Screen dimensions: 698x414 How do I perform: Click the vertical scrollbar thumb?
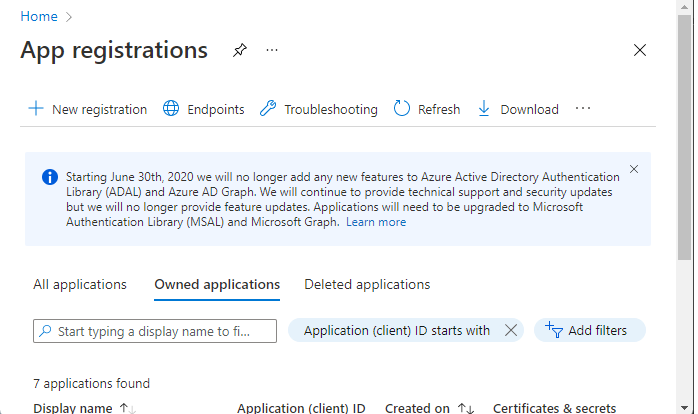(x=685, y=137)
